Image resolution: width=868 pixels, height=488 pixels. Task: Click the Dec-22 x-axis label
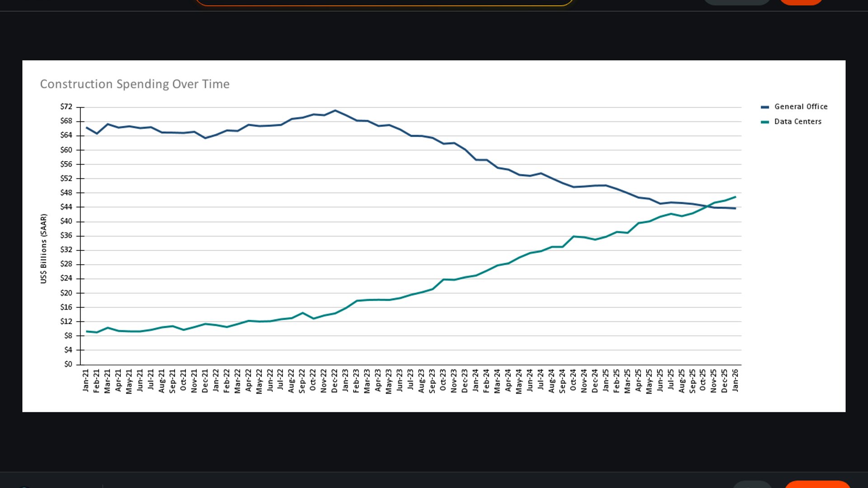(x=335, y=381)
